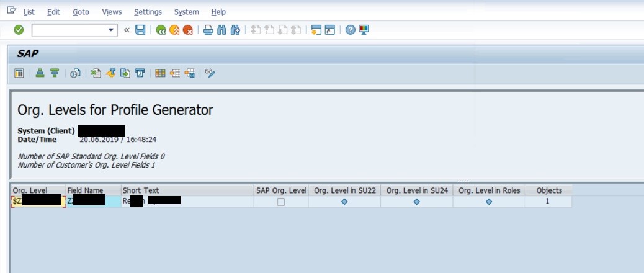Open the layout selection grid icon
This screenshot has width=644, height=273.
[x=160, y=73]
